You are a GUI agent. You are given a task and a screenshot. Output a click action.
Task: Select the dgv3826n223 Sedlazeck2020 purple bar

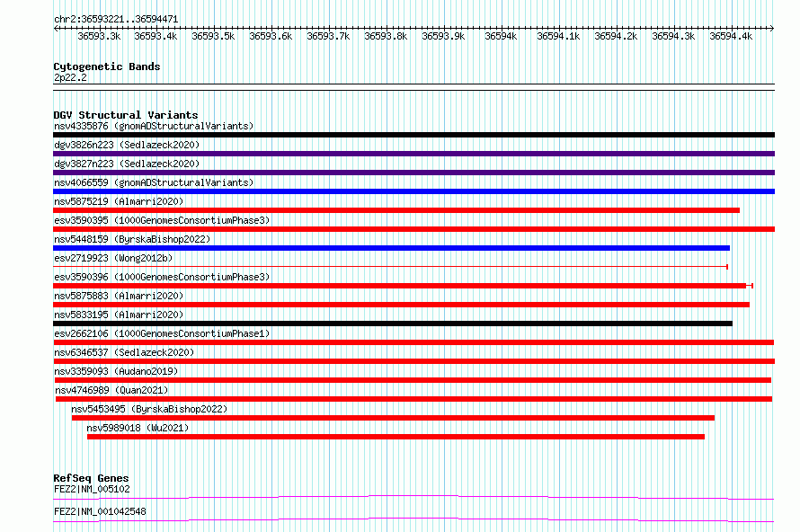coord(413,154)
